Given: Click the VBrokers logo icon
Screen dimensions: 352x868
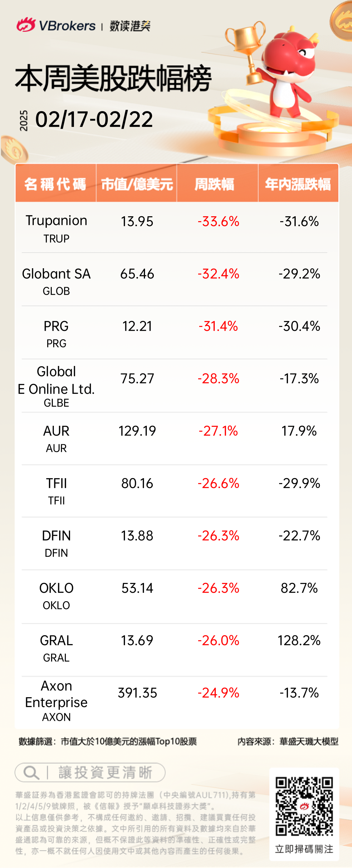Looking at the screenshot, I should [26, 25].
